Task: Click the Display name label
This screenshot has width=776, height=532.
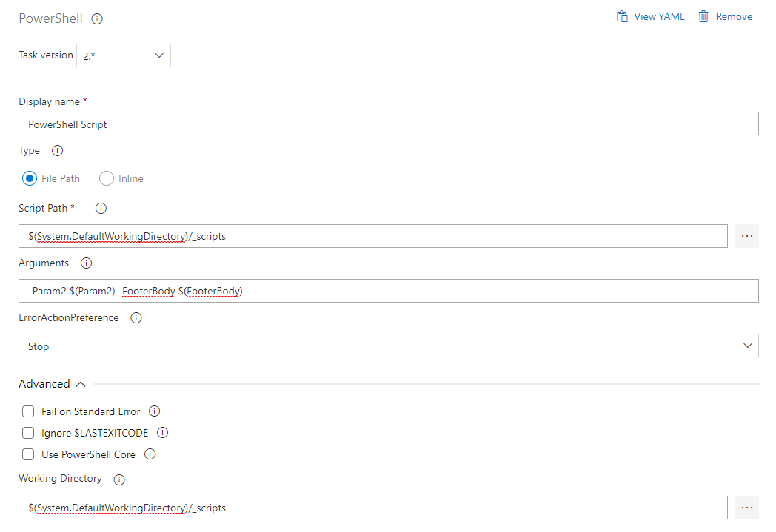Action: tap(49, 101)
